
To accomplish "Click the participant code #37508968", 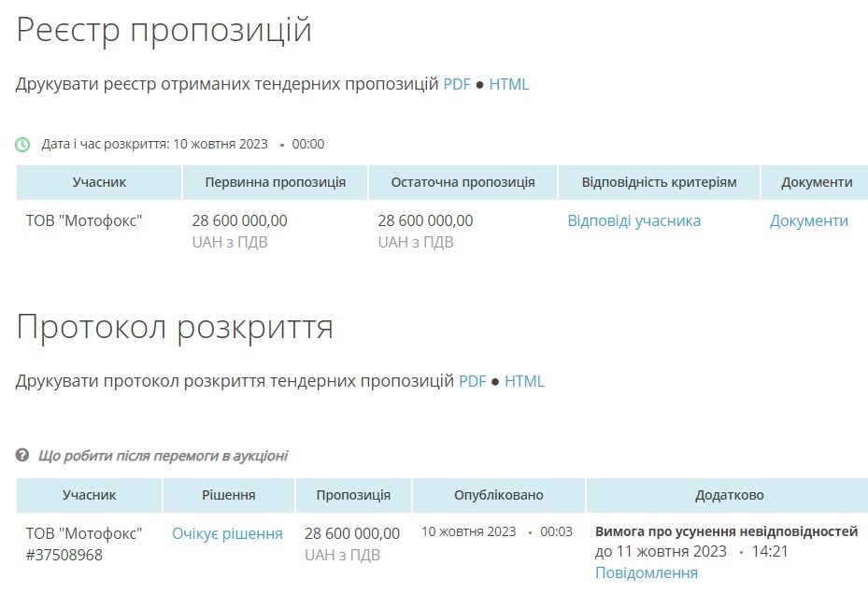I will coord(64,555).
